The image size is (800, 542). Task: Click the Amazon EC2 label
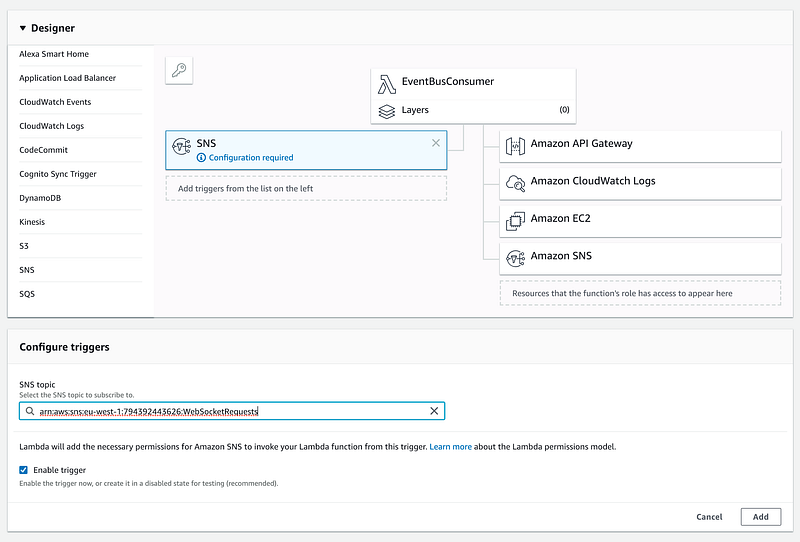[560, 218]
